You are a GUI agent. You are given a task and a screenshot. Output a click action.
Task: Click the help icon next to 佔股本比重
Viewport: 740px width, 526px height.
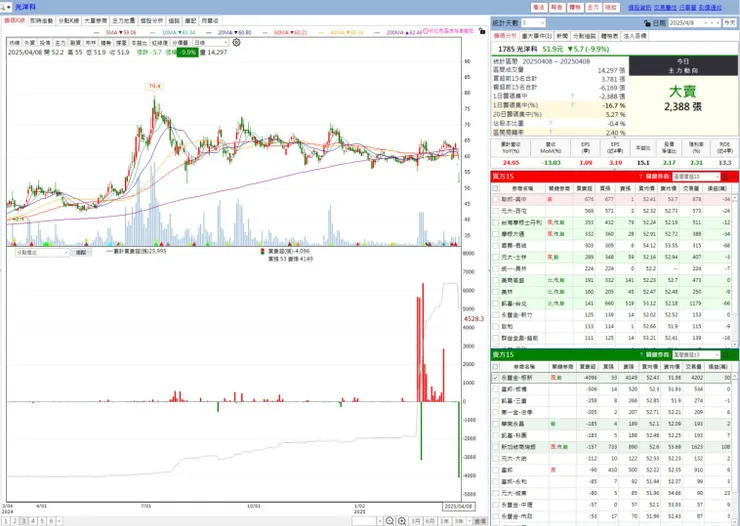(x=551, y=123)
